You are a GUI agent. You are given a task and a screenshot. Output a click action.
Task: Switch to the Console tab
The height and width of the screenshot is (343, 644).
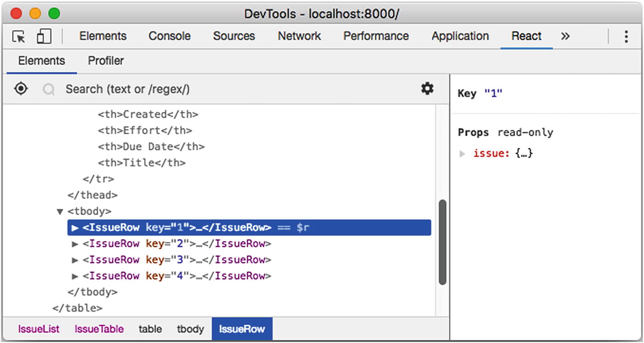pyautogui.click(x=169, y=36)
